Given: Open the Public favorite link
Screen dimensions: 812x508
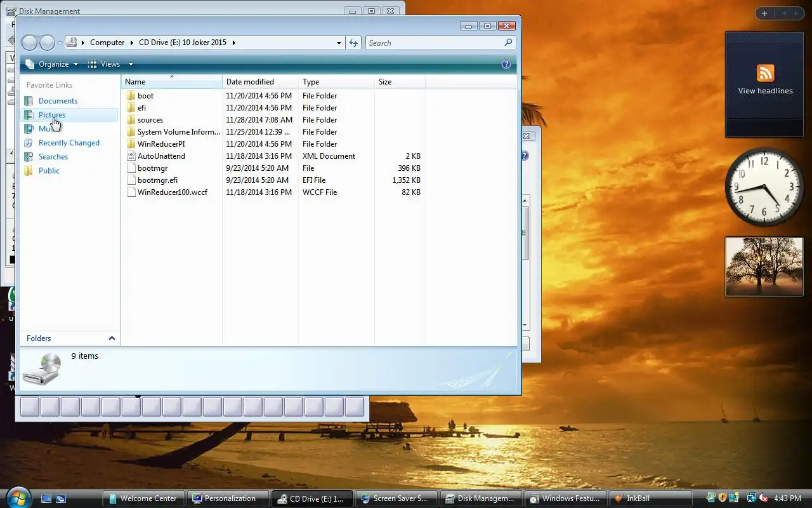Looking at the screenshot, I should pyautogui.click(x=49, y=171).
